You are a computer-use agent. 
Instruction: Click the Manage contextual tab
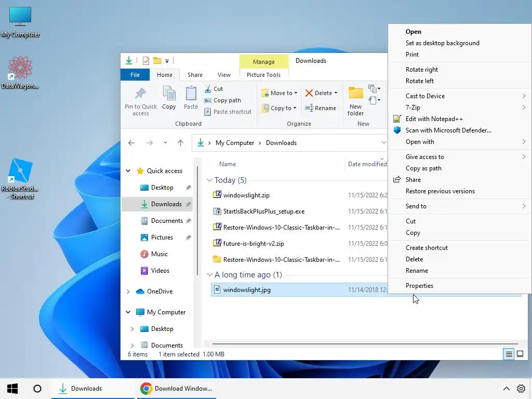263,62
